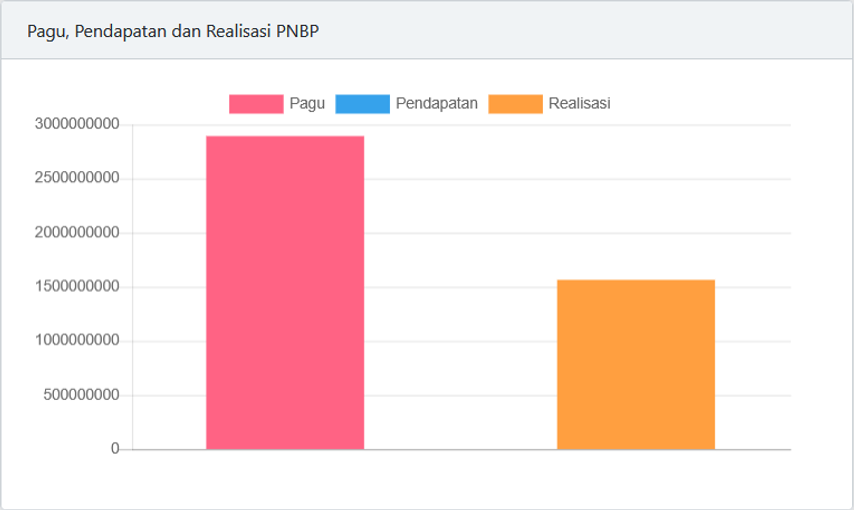Select the 1500000000 y-axis label
854x510 pixels.
point(77,287)
